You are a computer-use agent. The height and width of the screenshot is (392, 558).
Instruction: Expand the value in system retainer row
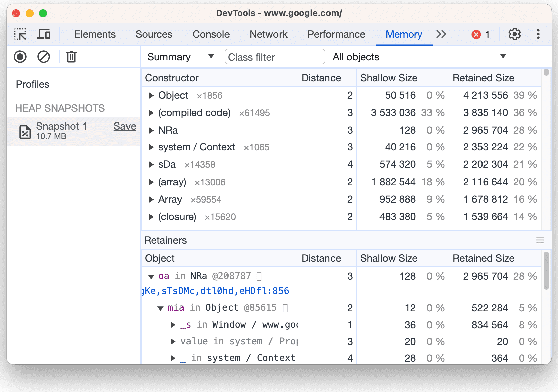(173, 341)
